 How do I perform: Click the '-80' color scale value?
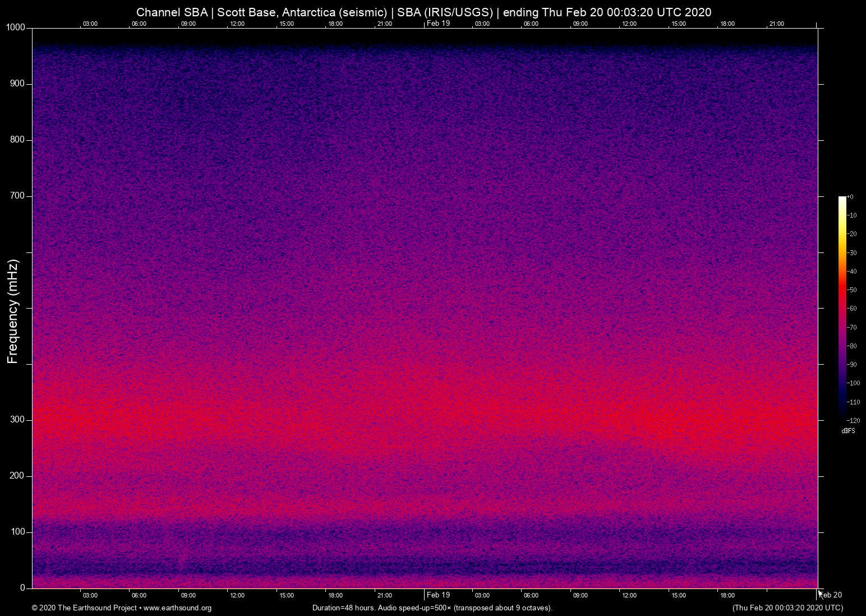851,346
